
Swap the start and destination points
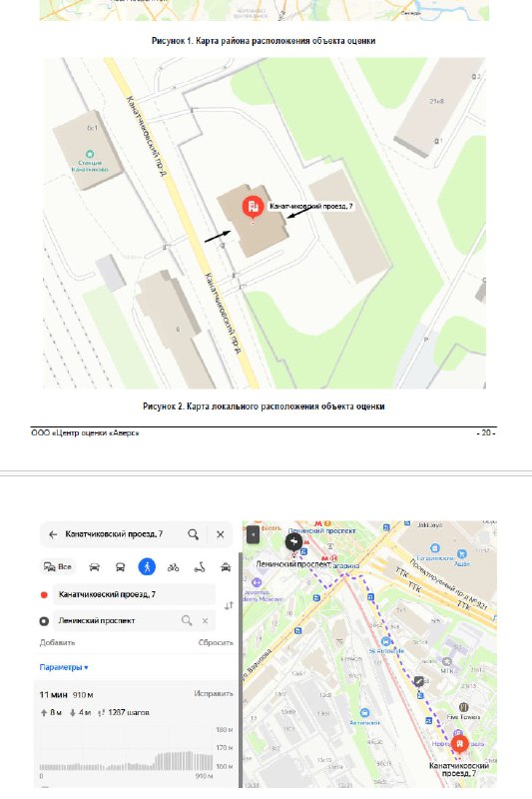(x=229, y=605)
